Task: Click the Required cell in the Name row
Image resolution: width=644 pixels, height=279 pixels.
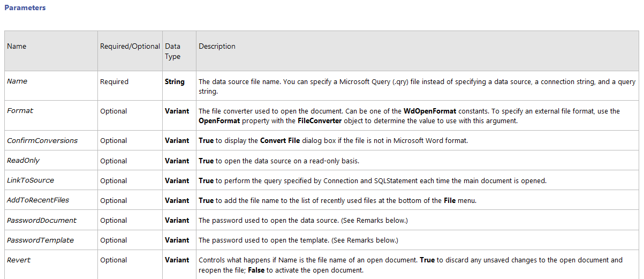Action: pyautogui.click(x=114, y=82)
